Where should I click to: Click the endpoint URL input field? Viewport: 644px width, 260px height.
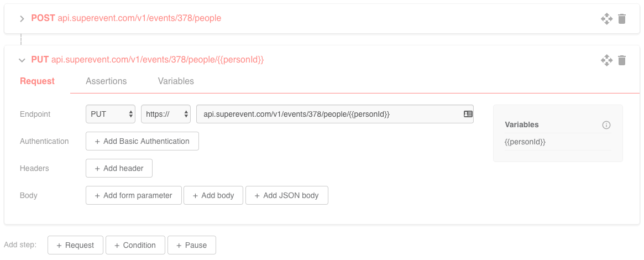(329, 114)
